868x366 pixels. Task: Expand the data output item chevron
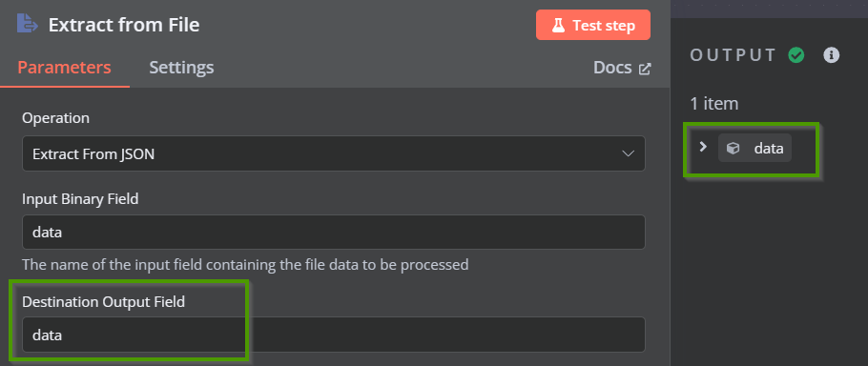tap(703, 147)
